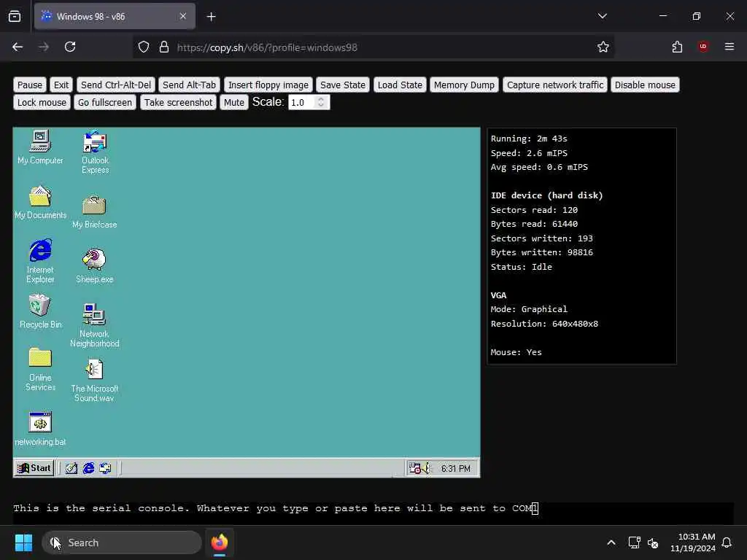Open the Windows 11 Start button
The width and height of the screenshot is (747, 560).
coord(23,542)
